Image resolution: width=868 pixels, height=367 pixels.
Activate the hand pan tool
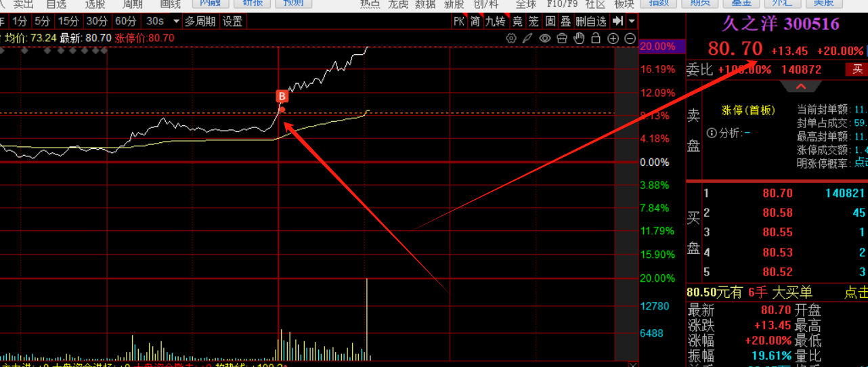pyautogui.click(x=579, y=39)
